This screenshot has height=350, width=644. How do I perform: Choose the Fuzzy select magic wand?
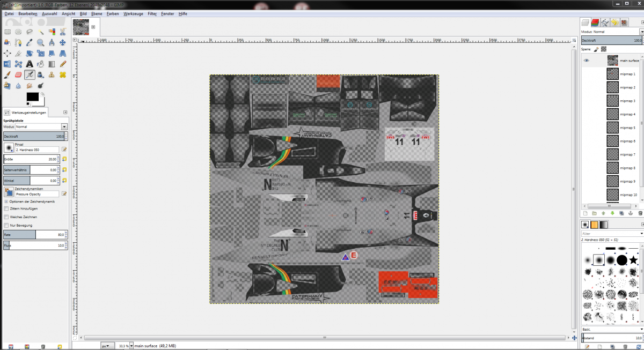40,32
